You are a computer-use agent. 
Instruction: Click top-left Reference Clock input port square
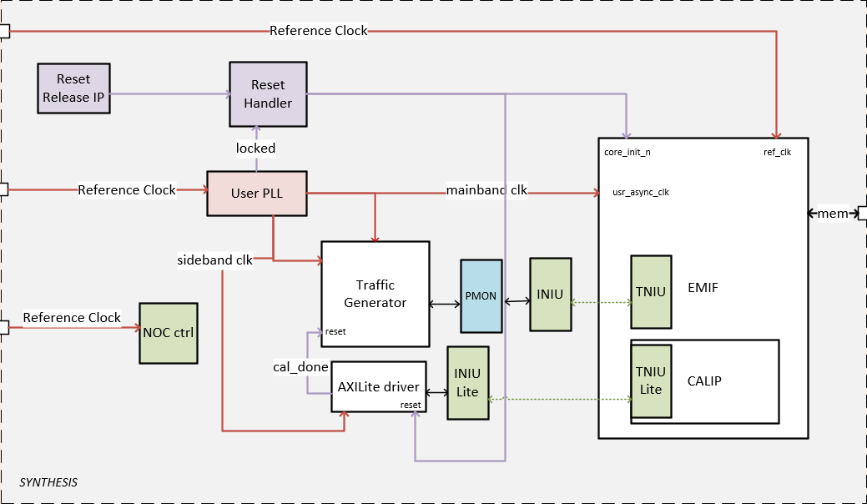[4, 32]
